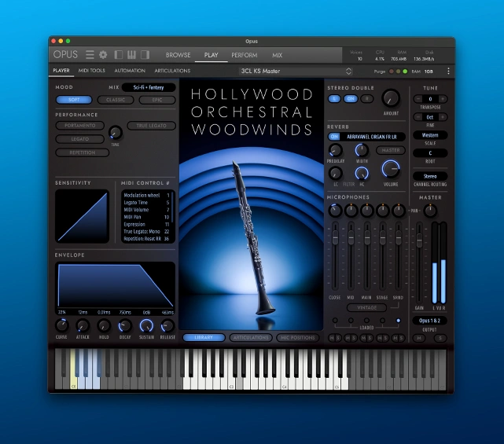Open the Sci-Fi + Fantasy mix dropdown
The height and width of the screenshot is (444, 504).
(149, 87)
